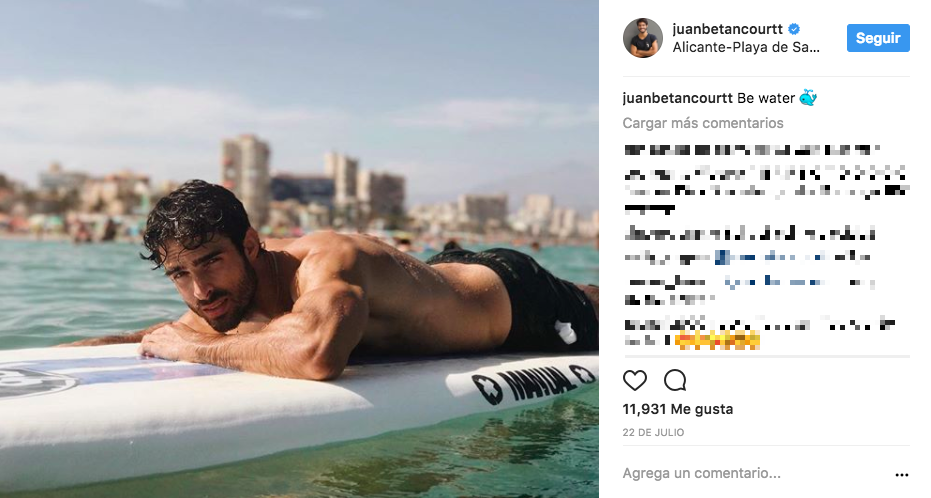Viewport: 931px width, 498px height.
Task: Click the heart like icon
Action: pyautogui.click(x=635, y=380)
